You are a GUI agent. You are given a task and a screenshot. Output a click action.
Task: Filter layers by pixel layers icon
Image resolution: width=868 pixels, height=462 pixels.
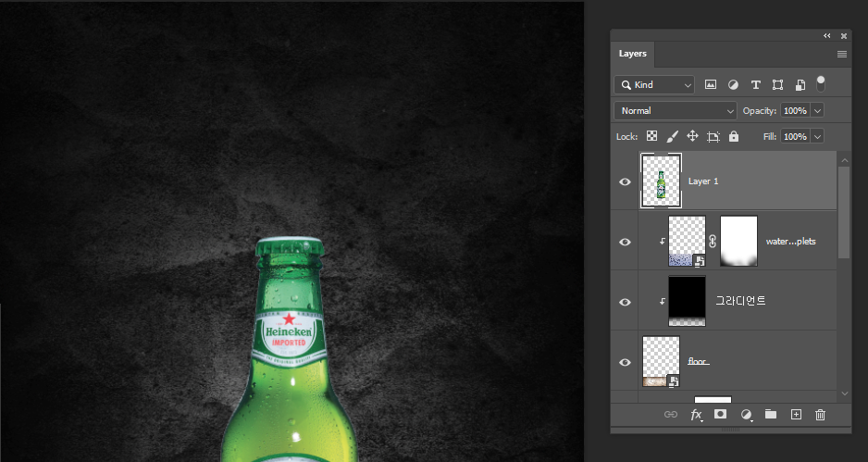point(711,85)
